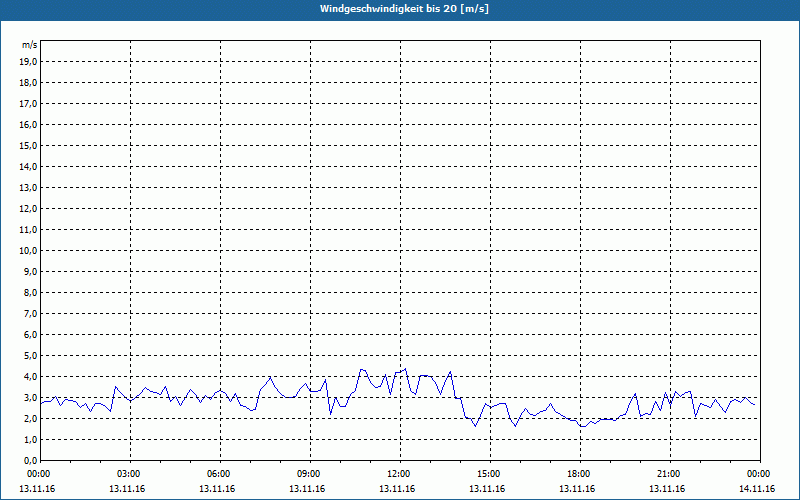Viewport: 800px width, 500px height.
Task: Click the '10,0' y-axis label
Action: pos(28,251)
